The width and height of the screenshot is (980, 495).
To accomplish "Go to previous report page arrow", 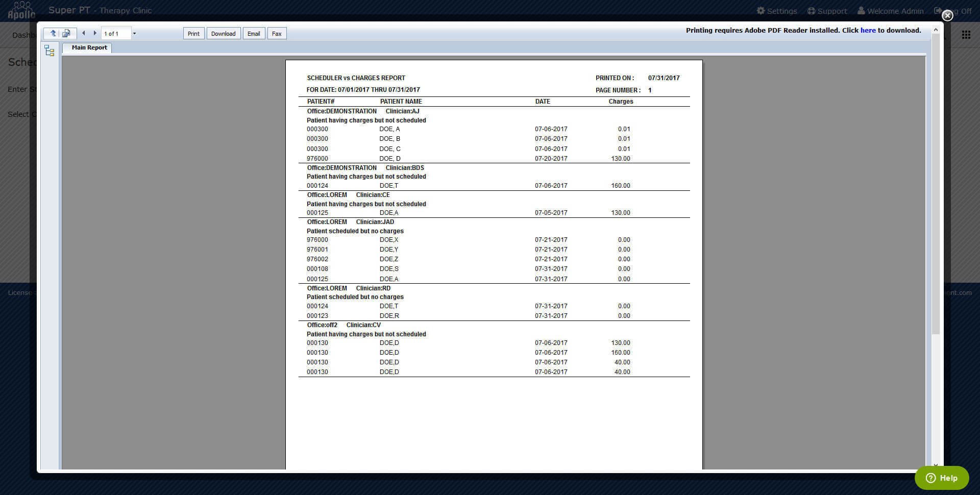I will [x=84, y=33].
